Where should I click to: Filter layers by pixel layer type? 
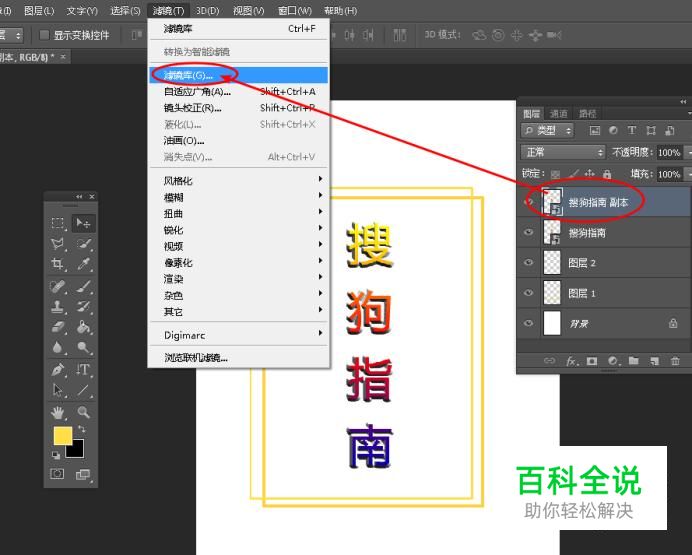point(595,131)
